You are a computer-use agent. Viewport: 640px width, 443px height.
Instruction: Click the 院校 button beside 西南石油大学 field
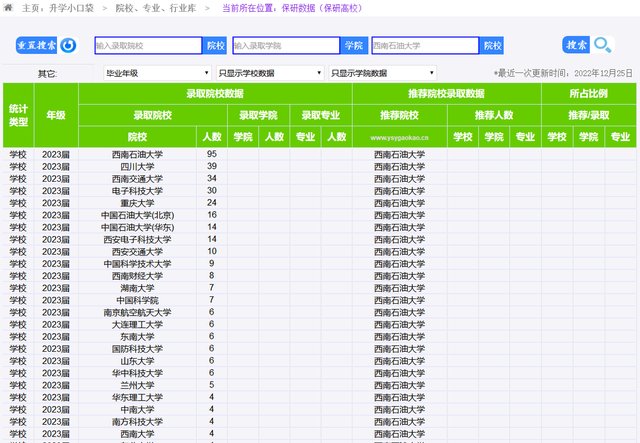[x=492, y=46]
